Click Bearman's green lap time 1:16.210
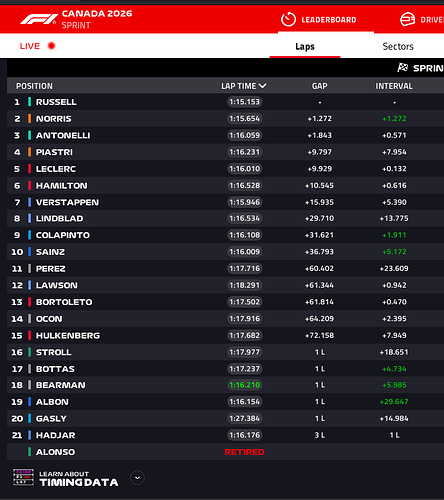This screenshot has height=500, width=444. [245, 385]
